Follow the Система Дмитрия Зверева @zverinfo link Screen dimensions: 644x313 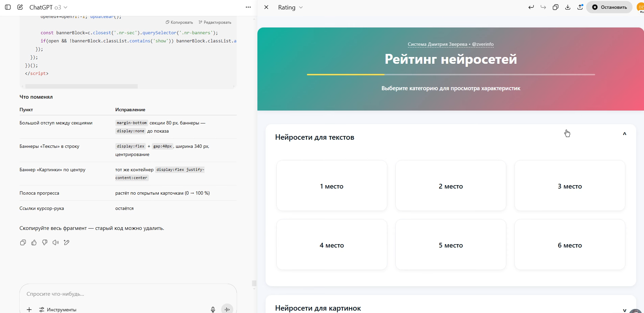point(451,44)
